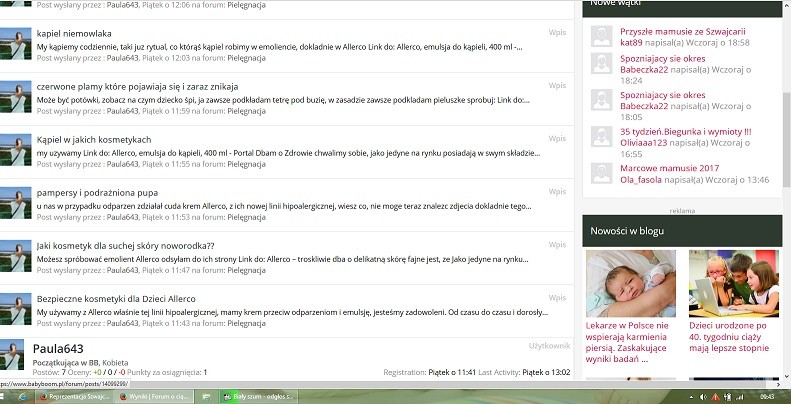Click the avatar beside 'kąpiel niemowlaka' post
The image size is (791, 404).
click(x=16, y=45)
